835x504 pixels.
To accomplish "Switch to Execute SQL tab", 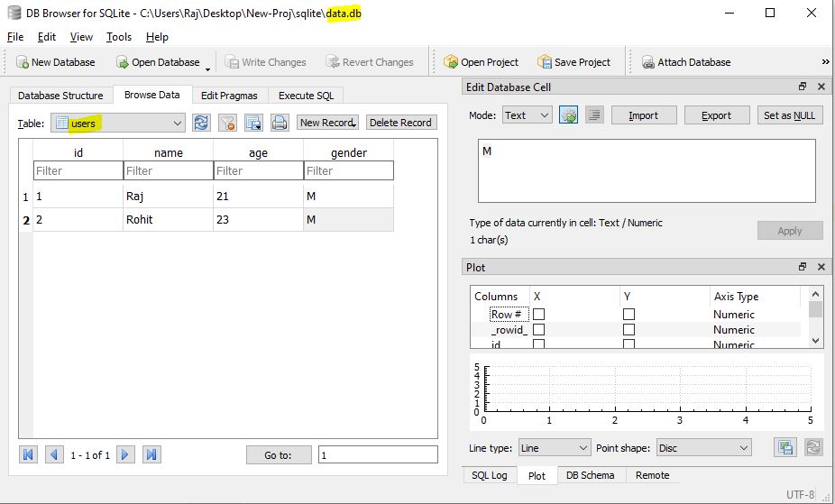I will [x=306, y=96].
